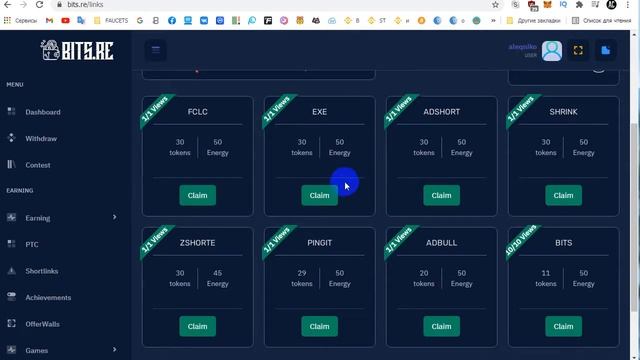The height and width of the screenshot is (360, 640).
Task: Click the blue document icon in header
Action: [x=605, y=50]
